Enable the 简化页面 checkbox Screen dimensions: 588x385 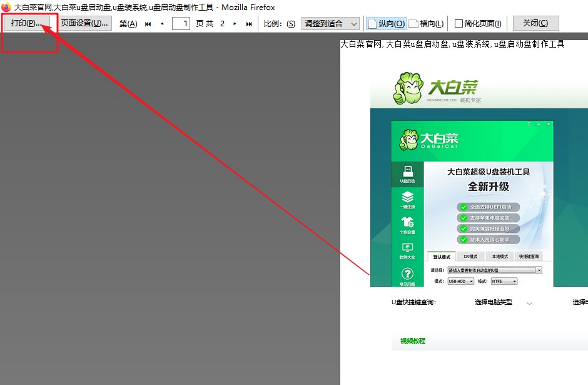pyautogui.click(x=459, y=24)
